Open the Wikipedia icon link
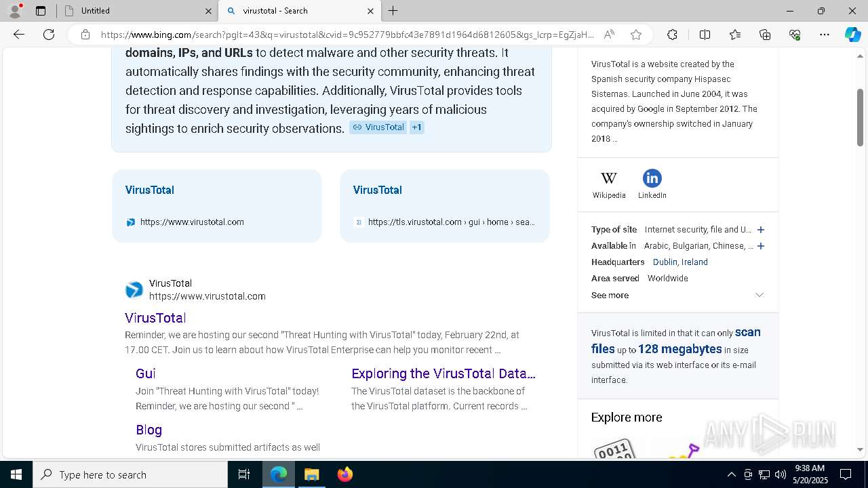 (609, 184)
